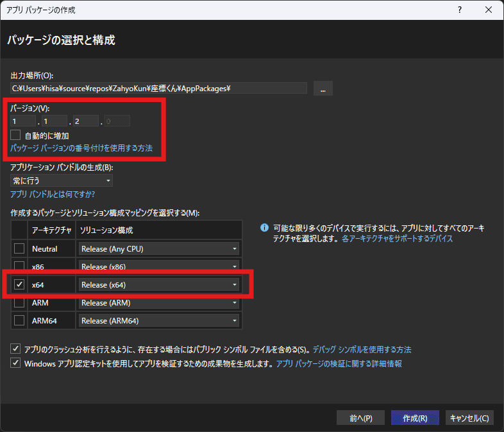
Task: Open the Release (Any CPU) configuration dropdown
Action: tap(159, 248)
